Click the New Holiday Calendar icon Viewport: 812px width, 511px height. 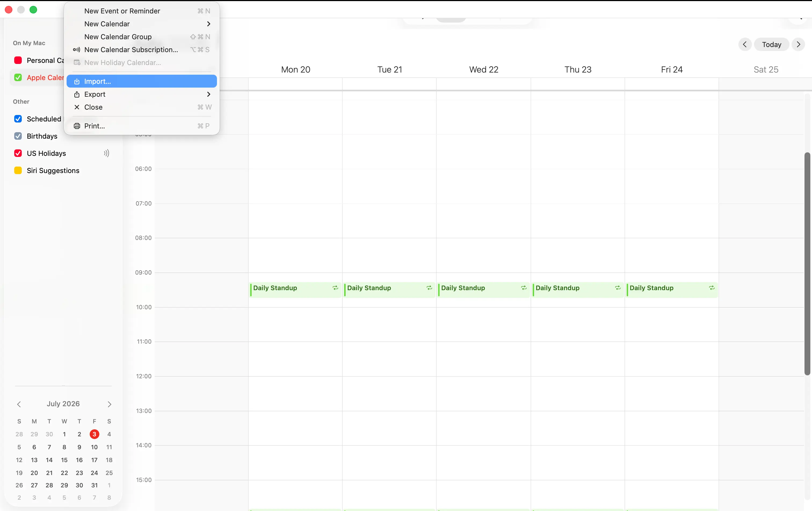77,62
